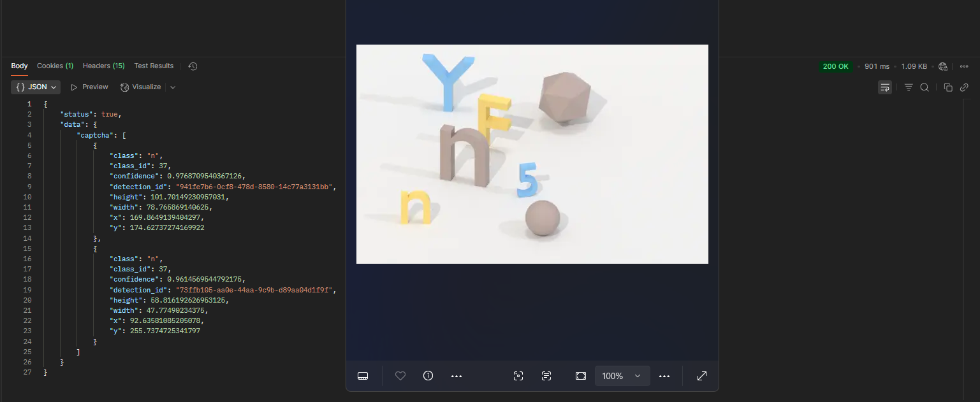Favorite the image with the heart icon

pyautogui.click(x=400, y=376)
